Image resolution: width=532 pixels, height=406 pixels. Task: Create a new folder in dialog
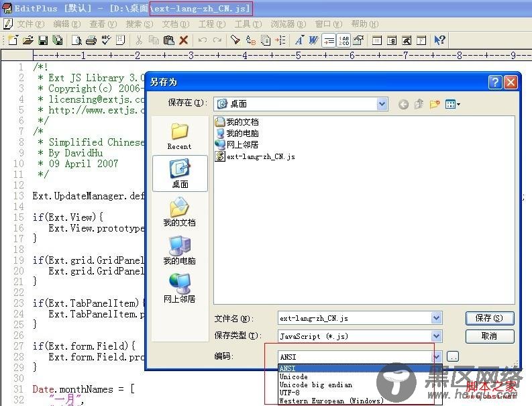coord(435,104)
